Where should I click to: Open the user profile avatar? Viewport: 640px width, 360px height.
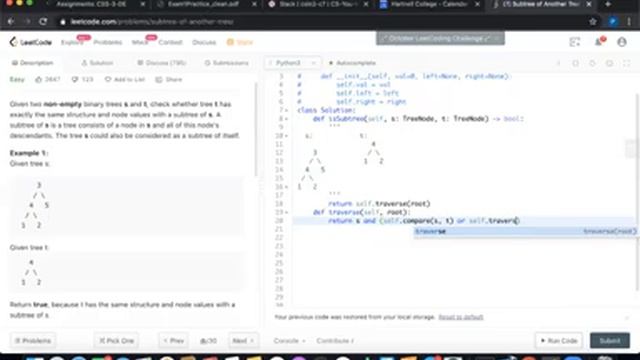pyautogui.click(x=622, y=42)
